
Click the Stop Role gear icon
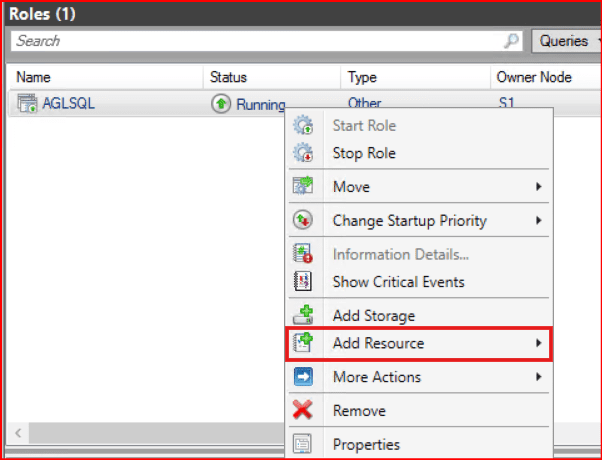tap(303, 153)
